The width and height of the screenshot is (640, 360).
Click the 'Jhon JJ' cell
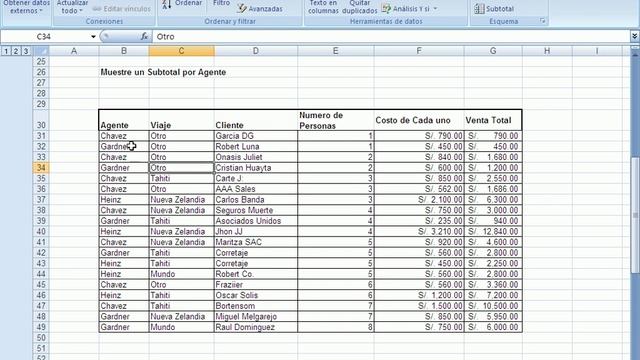click(x=256, y=231)
